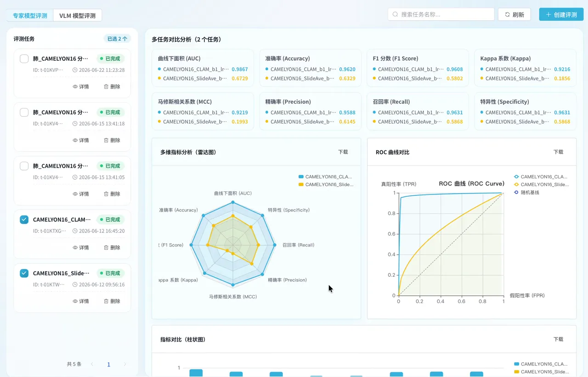Click the 曲线下面积 (AUC) card title
This screenshot has height=377, width=588.
179,58
